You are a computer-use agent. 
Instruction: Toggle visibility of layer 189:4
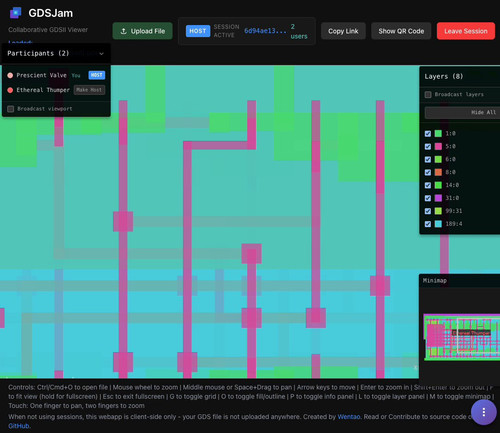coord(428,224)
